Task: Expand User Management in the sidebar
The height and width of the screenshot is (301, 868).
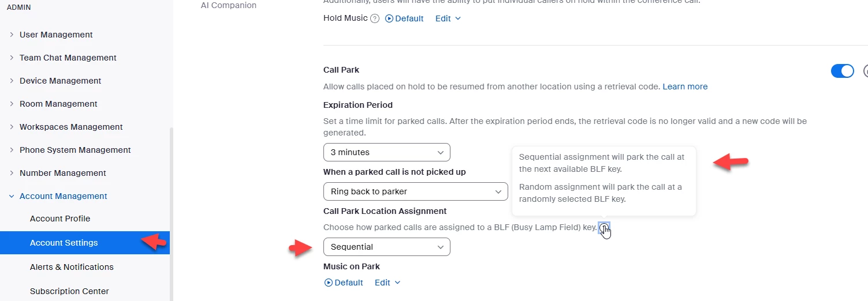Action: (56, 35)
